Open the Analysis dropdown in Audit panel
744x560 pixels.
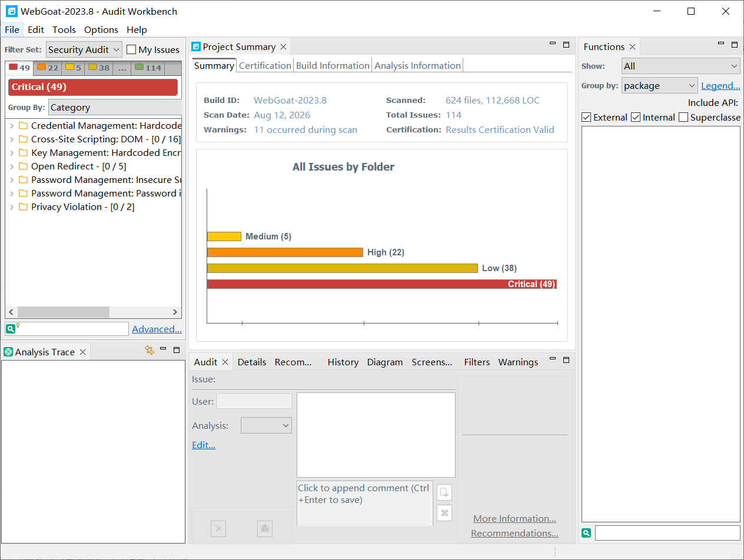(x=266, y=425)
